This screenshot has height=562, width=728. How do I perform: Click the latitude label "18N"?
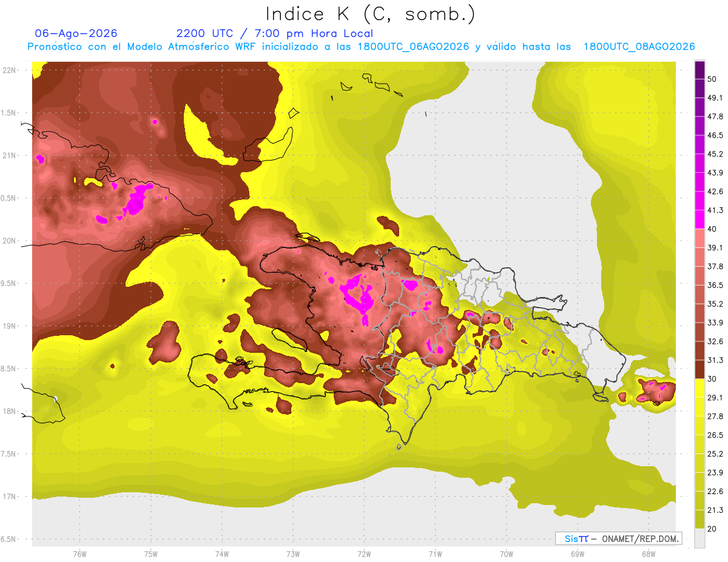10,412
